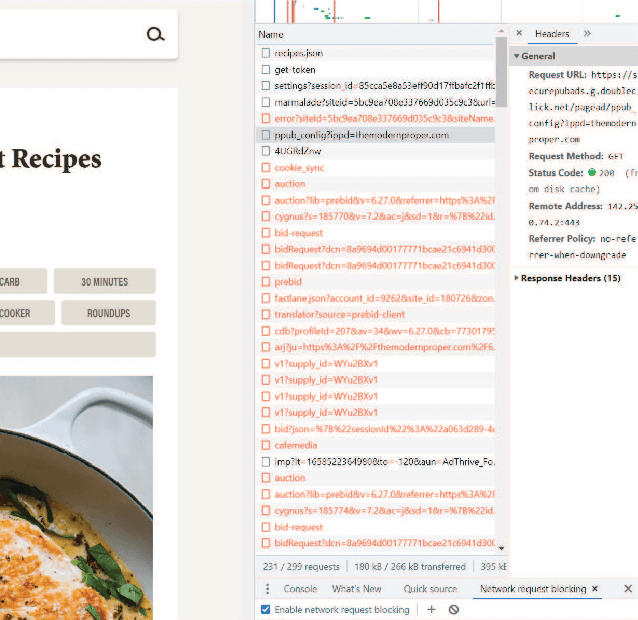Remove all blocking patterns

click(x=454, y=609)
